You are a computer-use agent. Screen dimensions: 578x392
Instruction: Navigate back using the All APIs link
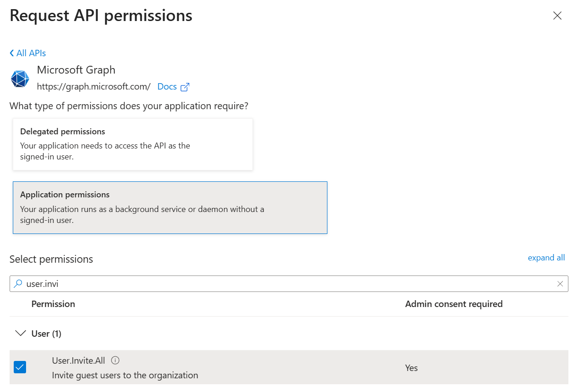[31, 53]
